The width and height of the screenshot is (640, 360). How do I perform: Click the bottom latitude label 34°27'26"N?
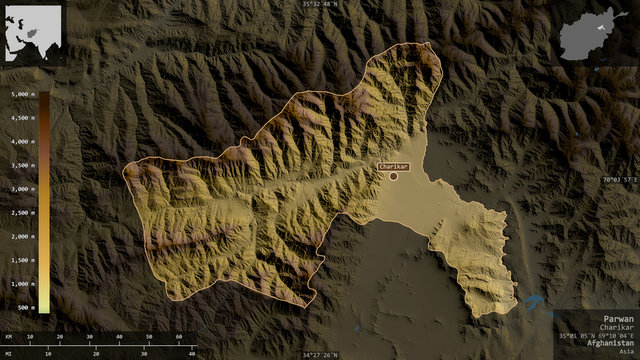coord(320,355)
